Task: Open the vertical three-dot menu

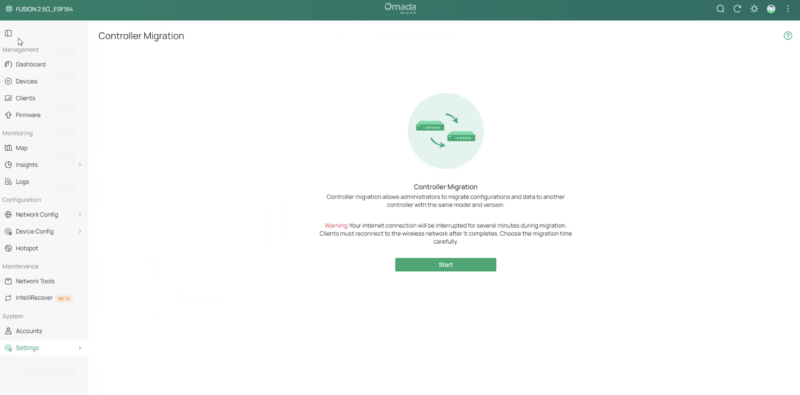Action: (788, 9)
